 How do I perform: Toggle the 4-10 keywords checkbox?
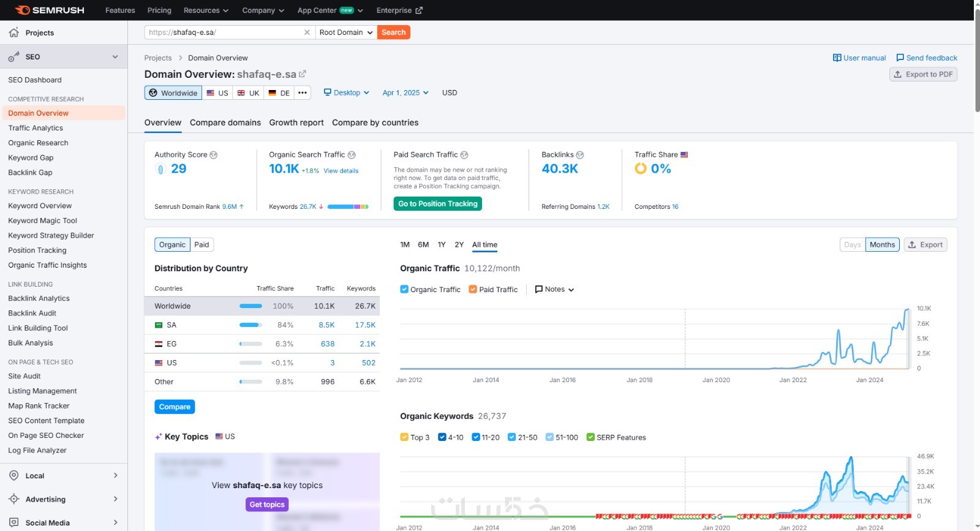point(442,437)
